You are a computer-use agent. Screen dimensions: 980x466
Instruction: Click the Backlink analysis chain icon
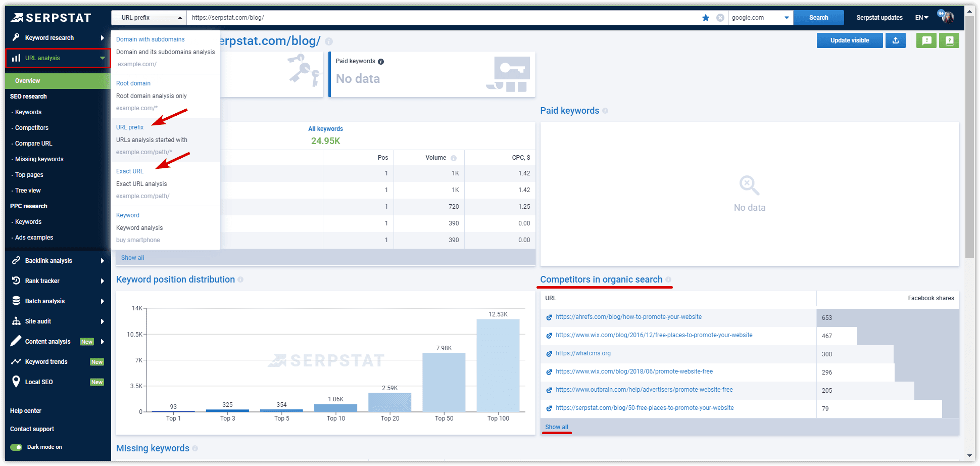[16, 260]
